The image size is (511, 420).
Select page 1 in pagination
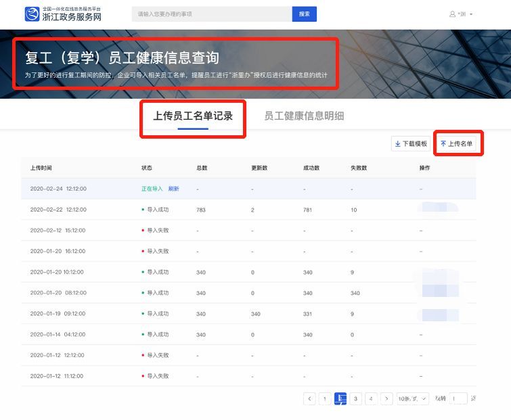(x=325, y=398)
